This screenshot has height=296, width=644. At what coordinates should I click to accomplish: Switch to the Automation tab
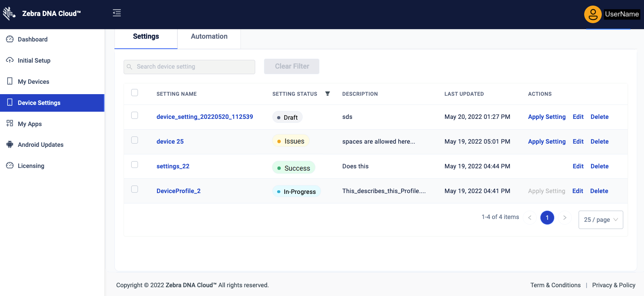(209, 37)
